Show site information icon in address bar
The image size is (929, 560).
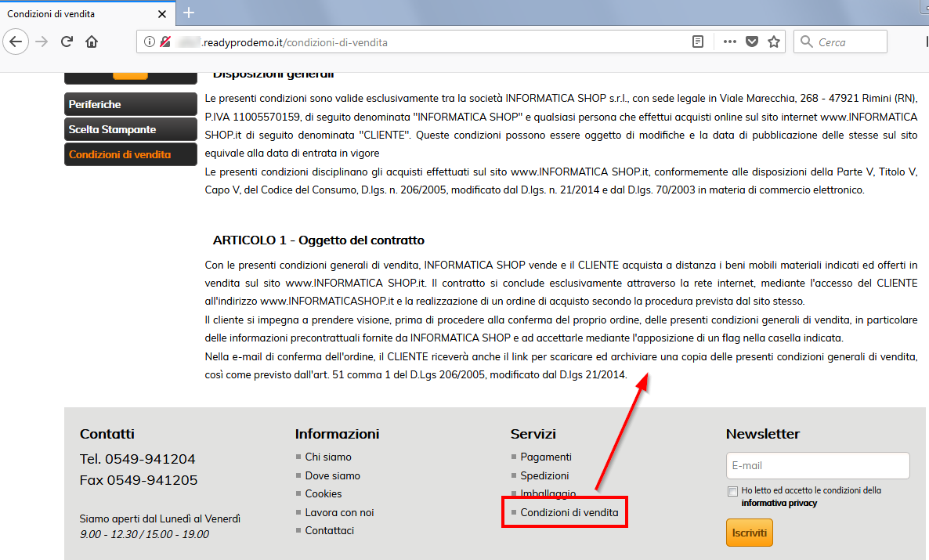(x=150, y=42)
